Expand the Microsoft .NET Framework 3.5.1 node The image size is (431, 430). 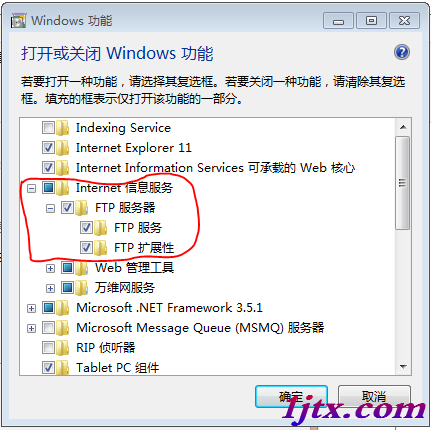(x=31, y=309)
